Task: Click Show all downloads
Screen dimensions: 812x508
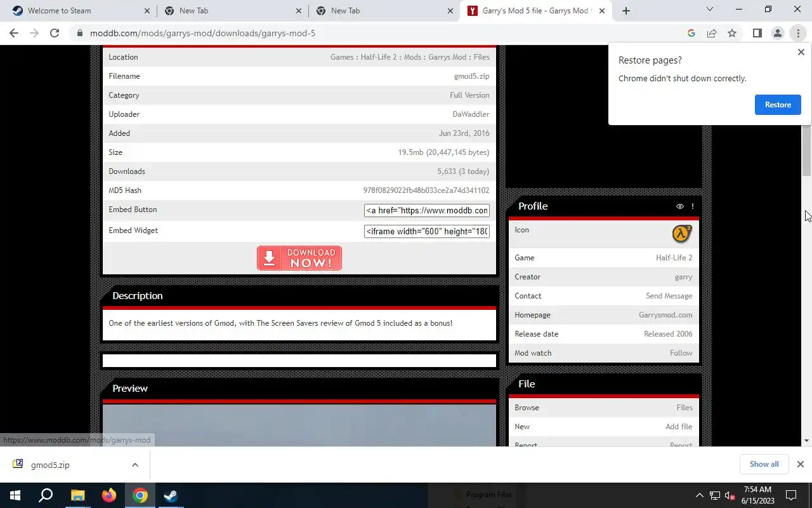Action: tap(764, 464)
